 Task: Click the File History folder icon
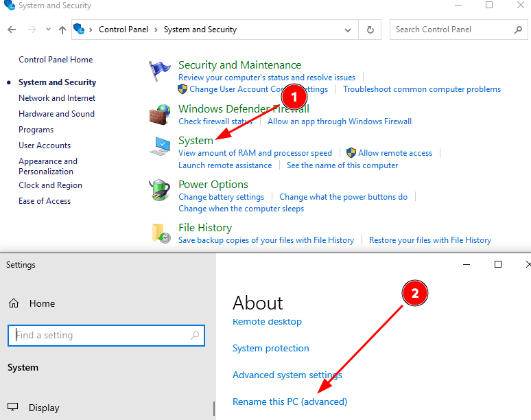(x=161, y=233)
